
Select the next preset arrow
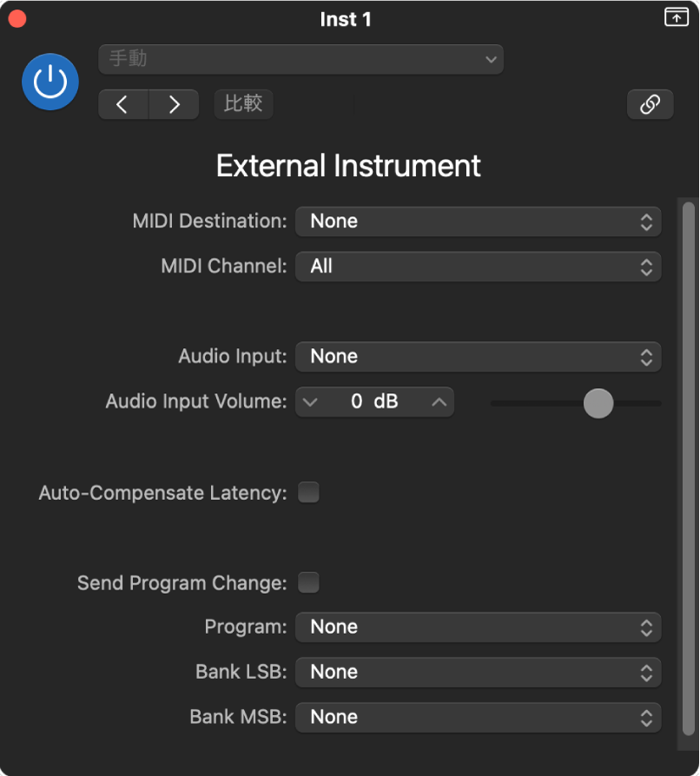pyautogui.click(x=174, y=104)
